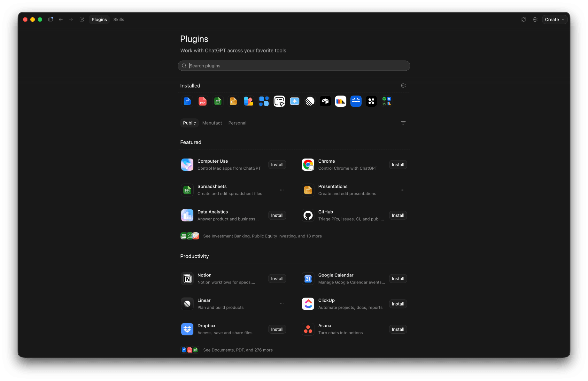Switch to the Skills tab
The height and width of the screenshot is (381, 588).
pyautogui.click(x=119, y=19)
